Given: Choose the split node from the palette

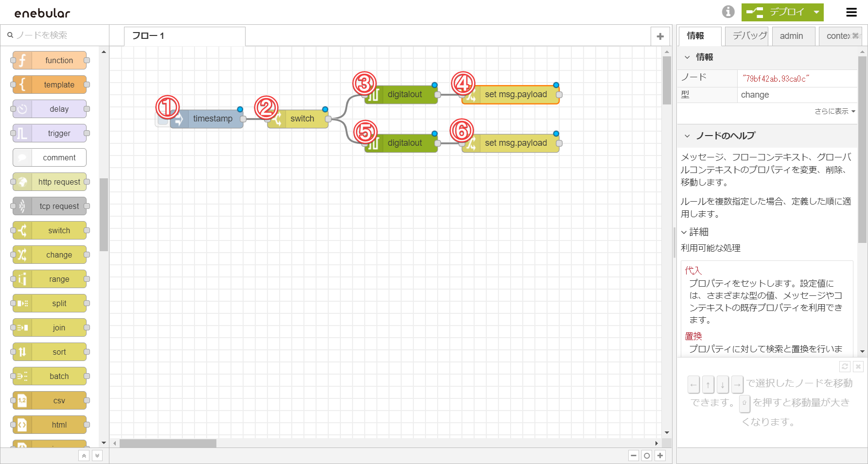Looking at the screenshot, I should [x=49, y=303].
